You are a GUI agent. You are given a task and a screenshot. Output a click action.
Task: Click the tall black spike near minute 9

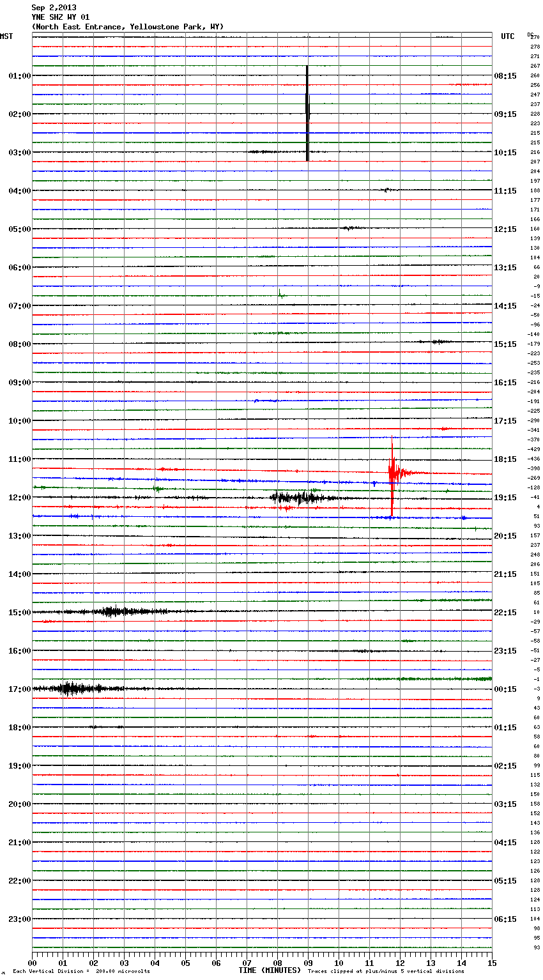pyautogui.click(x=307, y=113)
